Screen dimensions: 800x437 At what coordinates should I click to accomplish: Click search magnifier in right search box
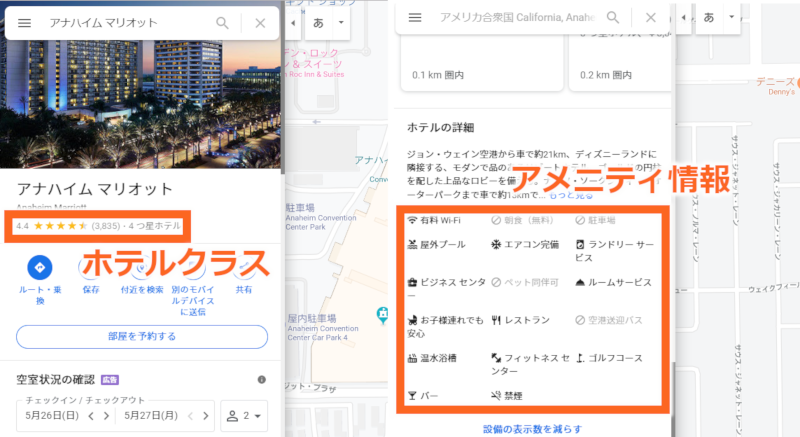pos(613,17)
